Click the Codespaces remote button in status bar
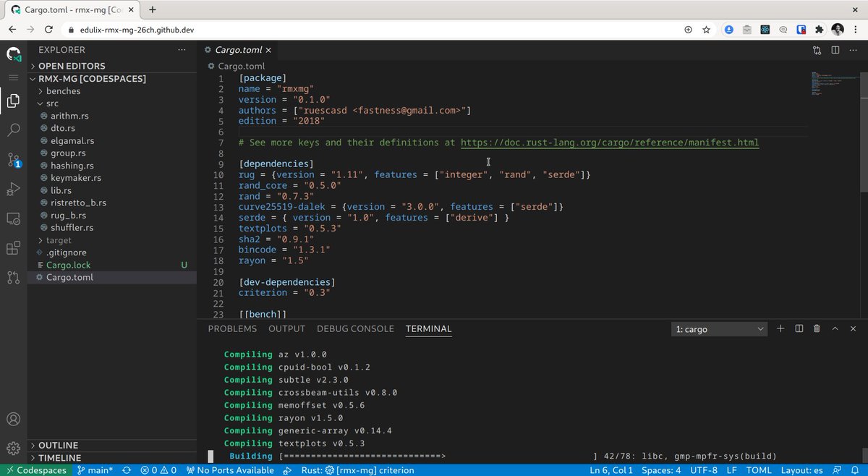The image size is (868, 476). [35, 470]
